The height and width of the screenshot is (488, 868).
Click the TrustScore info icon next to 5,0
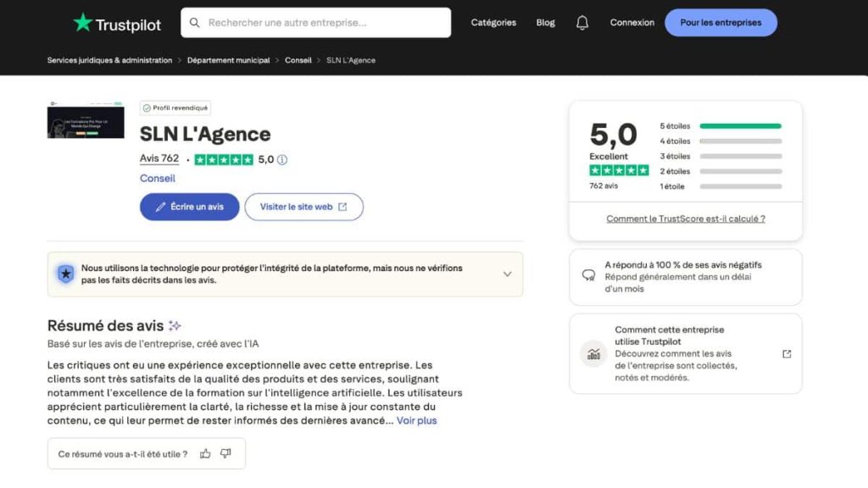pyautogui.click(x=281, y=160)
